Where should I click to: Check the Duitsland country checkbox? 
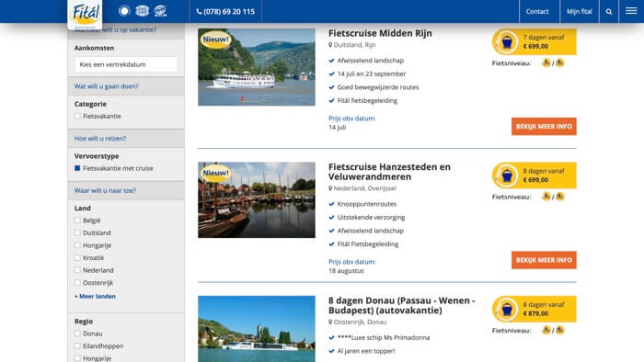77,232
